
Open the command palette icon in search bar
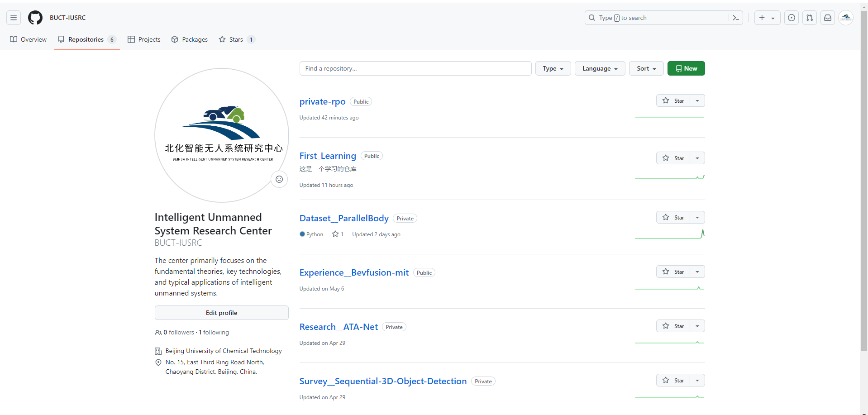(735, 18)
